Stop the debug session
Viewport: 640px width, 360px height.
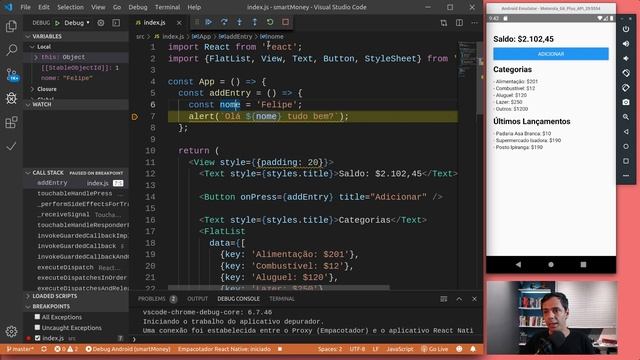point(286,22)
